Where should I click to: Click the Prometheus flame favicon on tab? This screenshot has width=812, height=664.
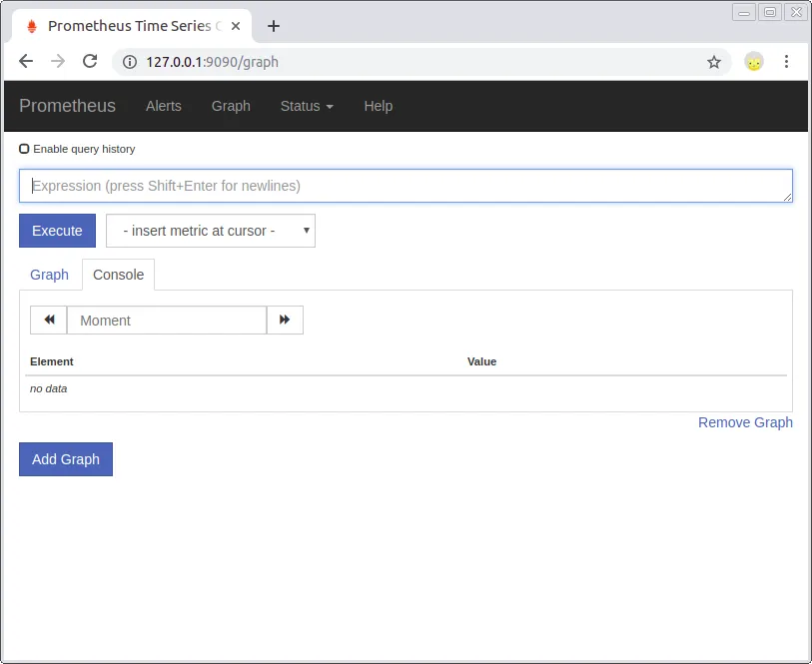click(x=32, y=26)
